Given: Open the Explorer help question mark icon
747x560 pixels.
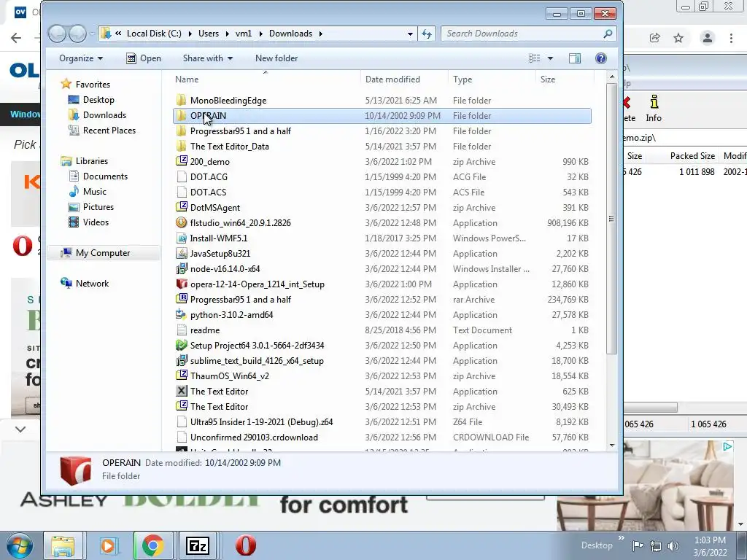Looking at the screenshot, I should click(x=601, y=58).
